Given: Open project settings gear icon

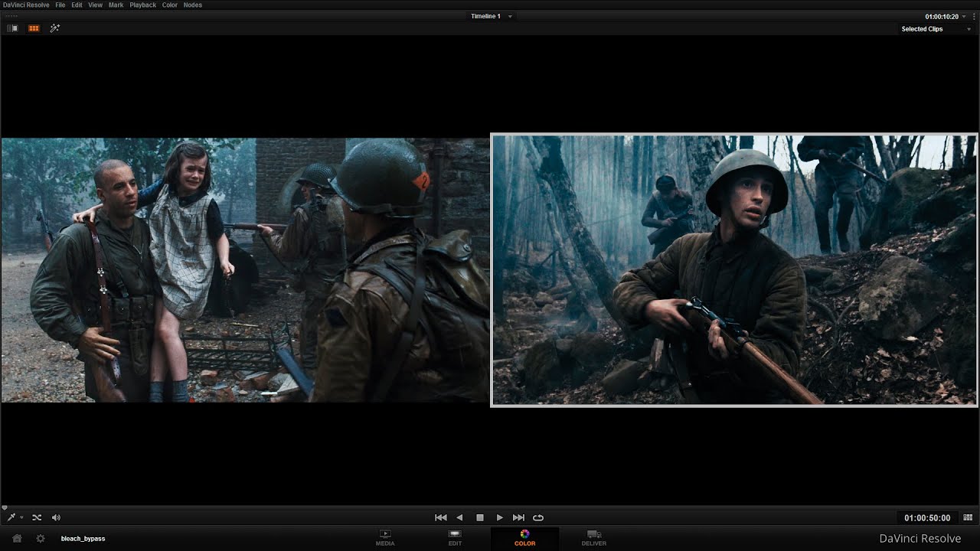Looking at the screenshot, I should point(41,538).
